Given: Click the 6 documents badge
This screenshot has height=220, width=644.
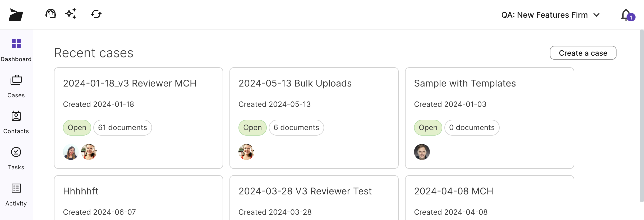Looking at the screenshot, I should tap(296, 128).
